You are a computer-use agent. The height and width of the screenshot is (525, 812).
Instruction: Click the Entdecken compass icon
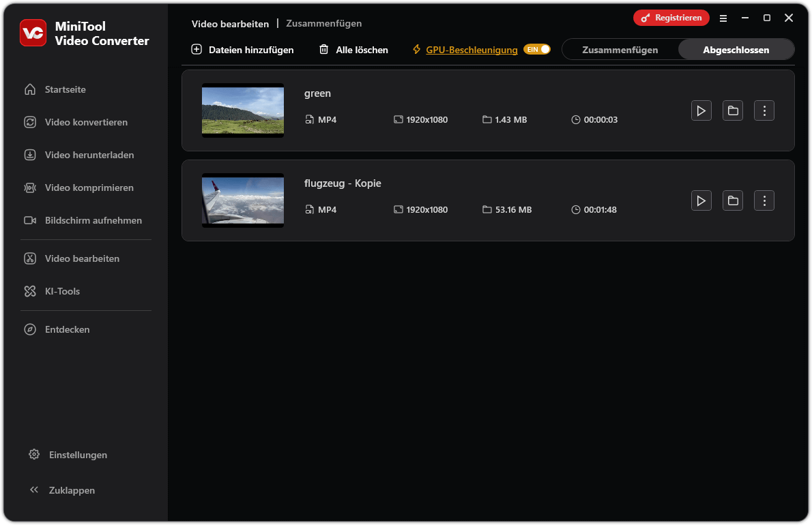(30, 329)
